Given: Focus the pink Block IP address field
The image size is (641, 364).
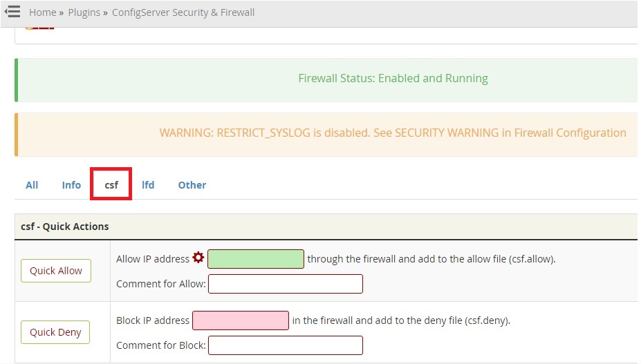Looking at the screenshot, I should click(241, 320).
